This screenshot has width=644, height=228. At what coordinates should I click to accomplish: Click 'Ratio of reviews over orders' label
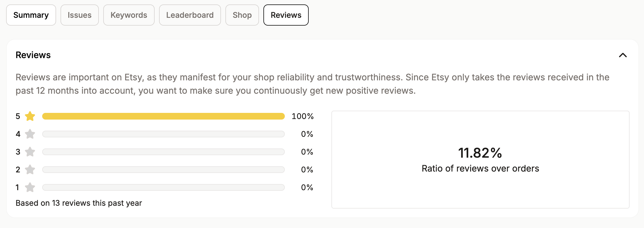[x=480, y=168]
